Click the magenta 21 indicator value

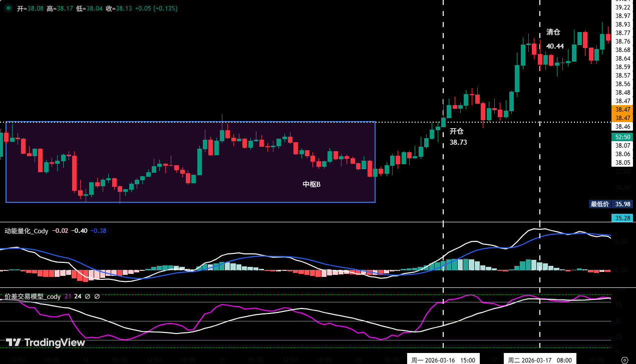68,296
